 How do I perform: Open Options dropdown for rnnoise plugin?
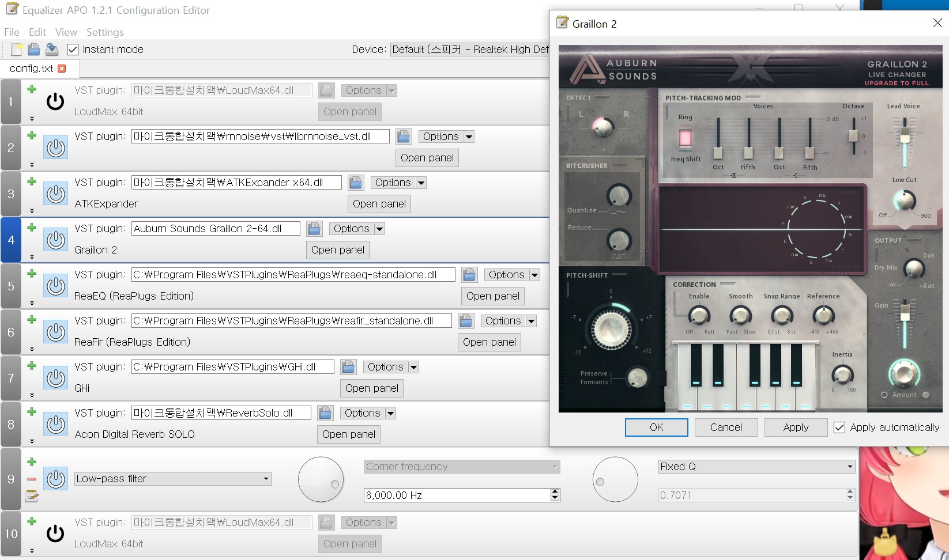[x=446, y=137]
